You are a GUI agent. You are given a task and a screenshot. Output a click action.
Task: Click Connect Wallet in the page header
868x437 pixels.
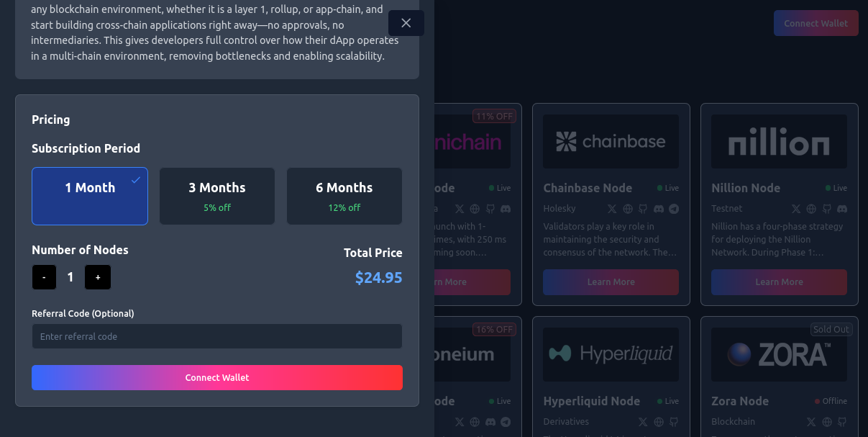[x=816, y=23]
